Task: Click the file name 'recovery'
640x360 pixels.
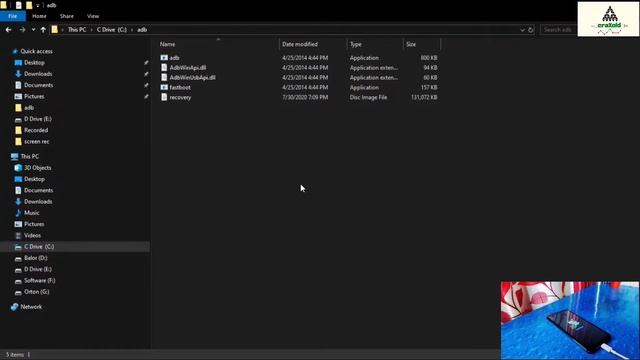Action: click(x=180, y=97)
